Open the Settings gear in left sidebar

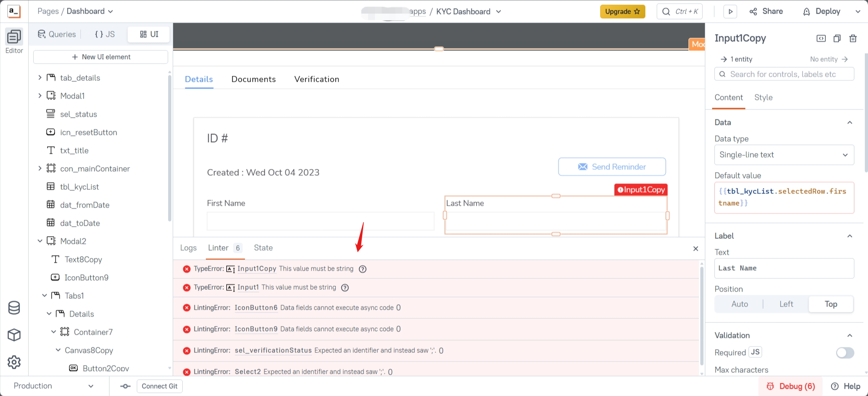click(14, 362)
